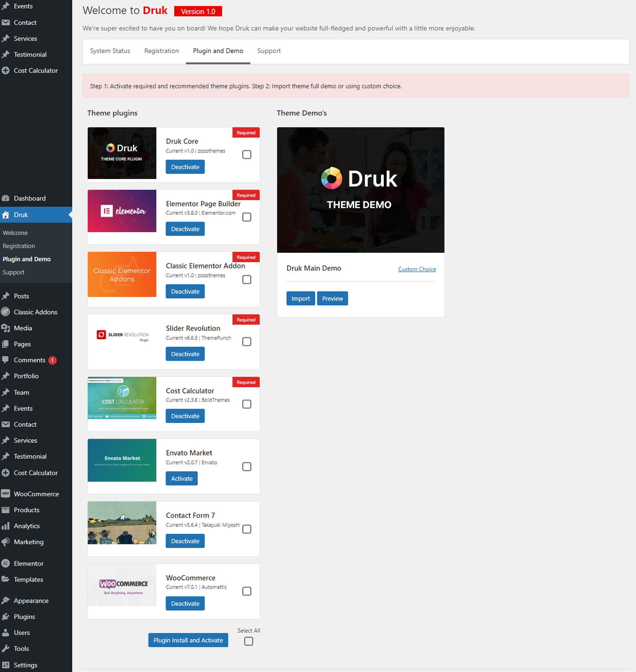Click the WooCommerce logo icon in sidebar
Screen dimensions: 636x672
(6, 494)
